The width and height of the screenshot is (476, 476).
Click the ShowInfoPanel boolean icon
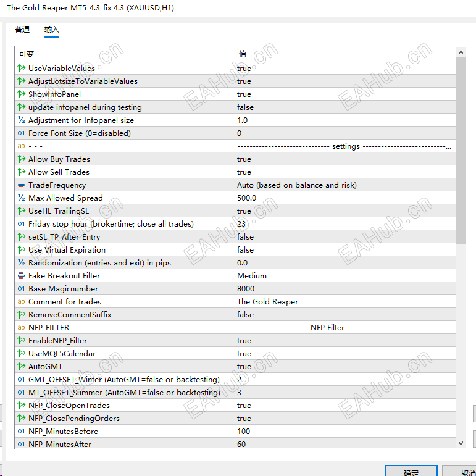(21, 94)
